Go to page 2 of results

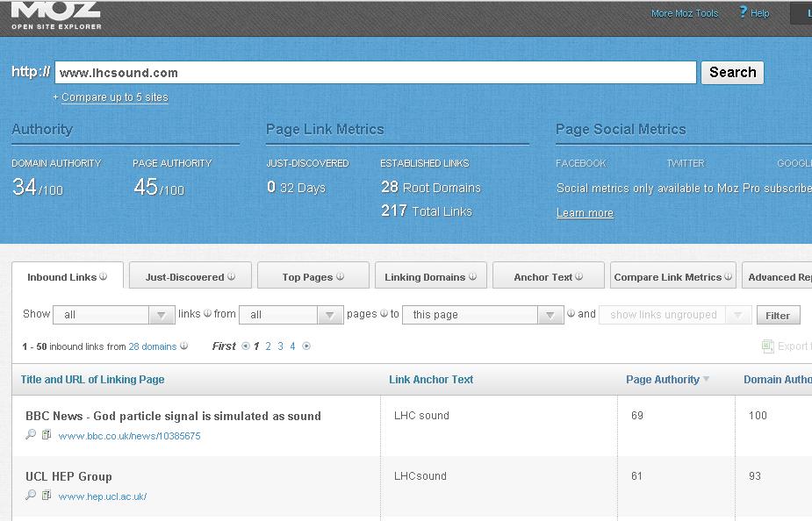[x=268, y=346]
